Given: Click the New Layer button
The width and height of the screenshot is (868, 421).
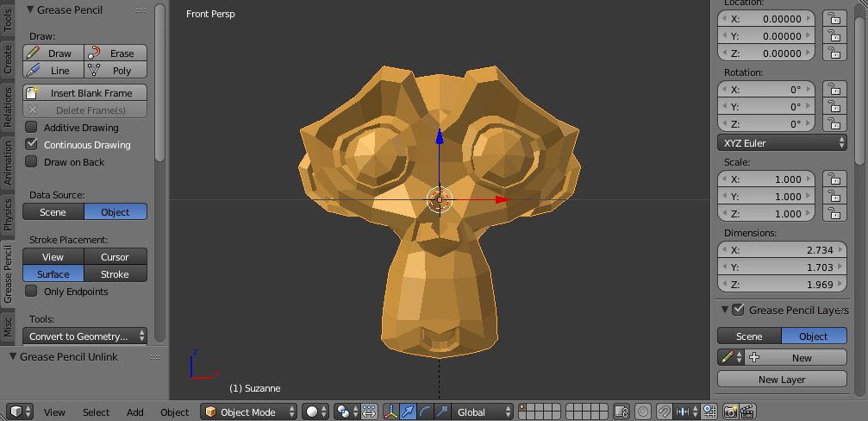Looking at the screenshot, I should [782, 379].
